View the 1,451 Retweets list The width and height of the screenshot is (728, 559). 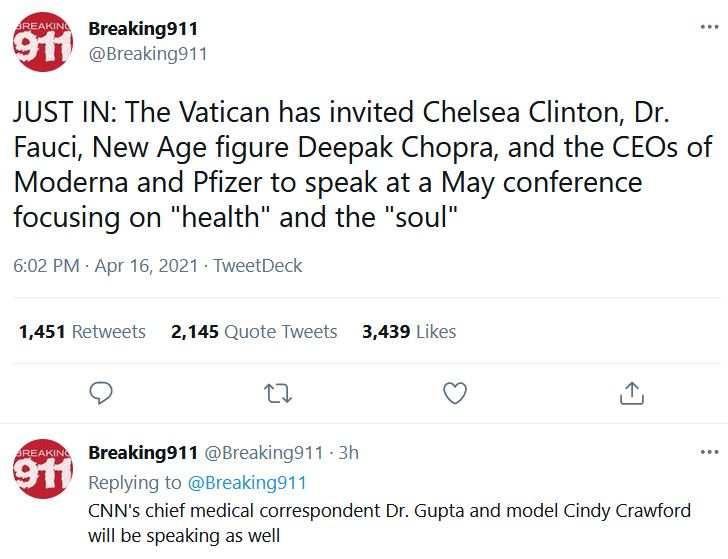[82, 332]
